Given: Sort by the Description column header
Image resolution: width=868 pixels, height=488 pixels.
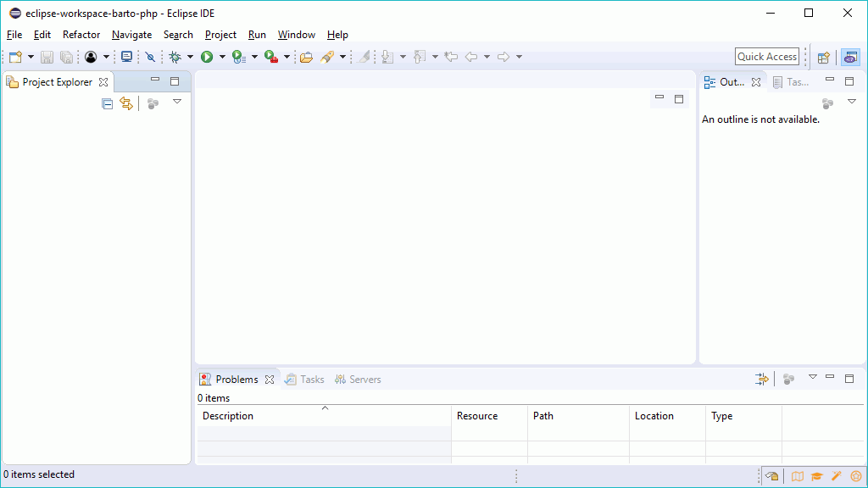Looking at the screenshot, I should (x=325, y=415).
